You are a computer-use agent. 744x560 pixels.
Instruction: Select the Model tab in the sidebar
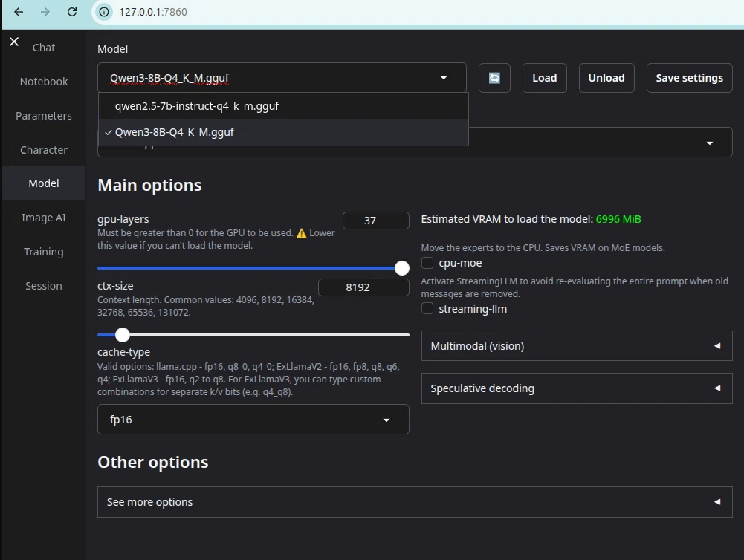click(x=44, y=183)
